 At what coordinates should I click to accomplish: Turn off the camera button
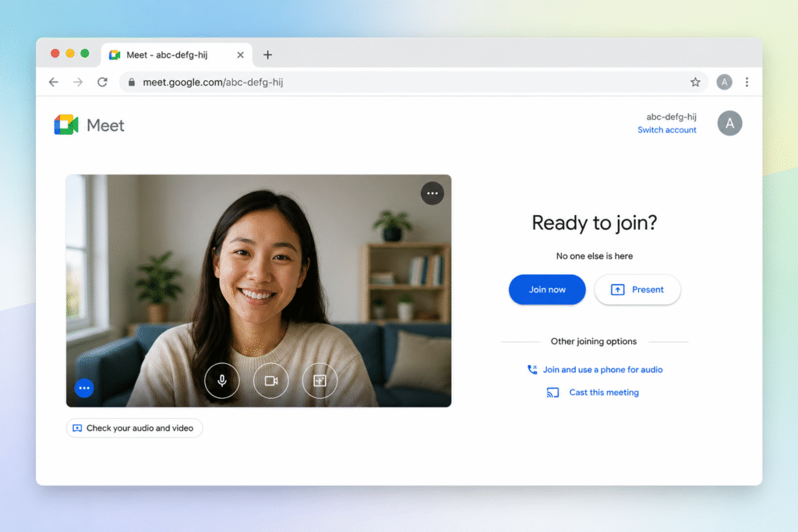[x=270, y=380]
